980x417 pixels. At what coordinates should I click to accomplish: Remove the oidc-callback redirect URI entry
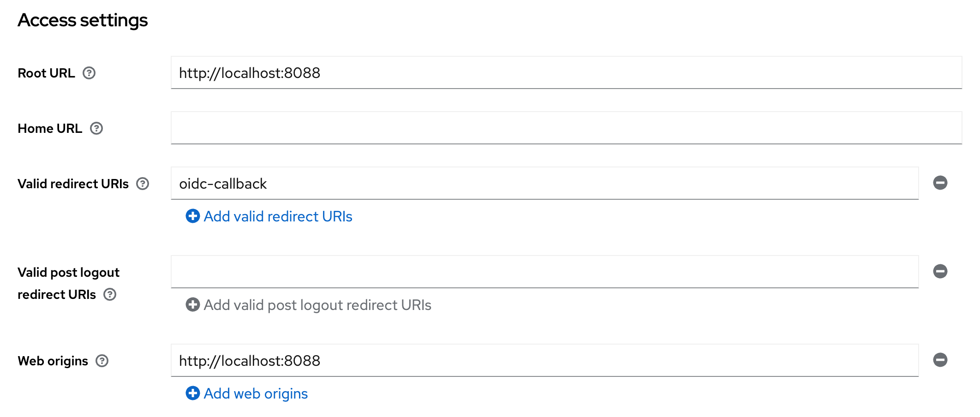(x=941, y=183)
